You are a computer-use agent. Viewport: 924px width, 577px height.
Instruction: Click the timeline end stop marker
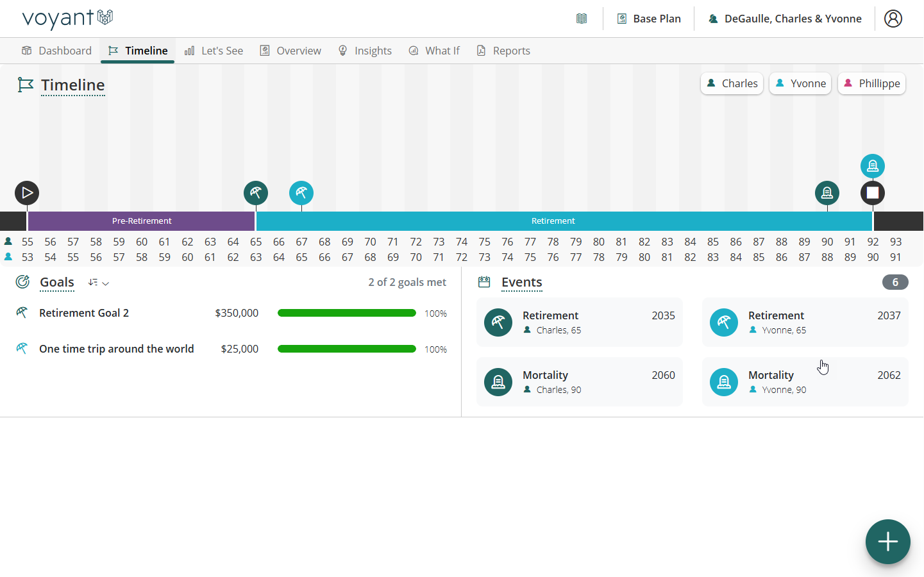tap(872, 193)
